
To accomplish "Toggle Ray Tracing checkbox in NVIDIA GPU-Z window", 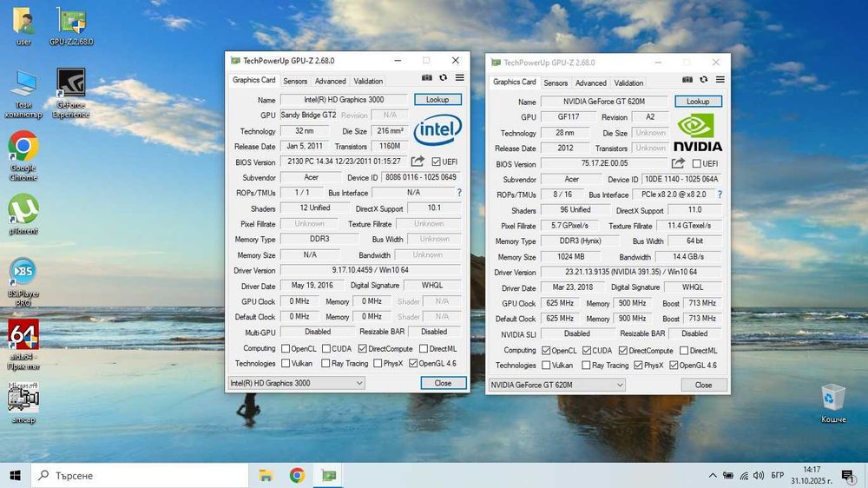I will pos(586,365).
